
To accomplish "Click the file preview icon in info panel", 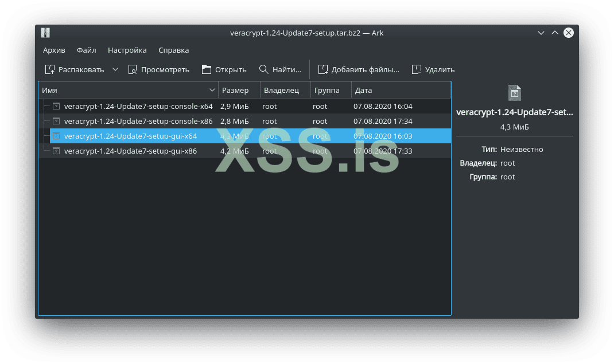I will tap(515, 93).
